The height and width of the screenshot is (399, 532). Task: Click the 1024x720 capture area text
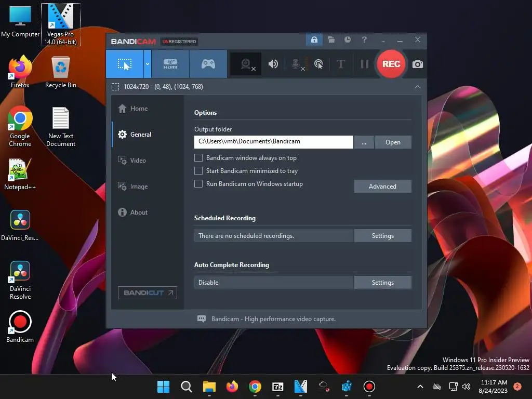coord(163,87)
